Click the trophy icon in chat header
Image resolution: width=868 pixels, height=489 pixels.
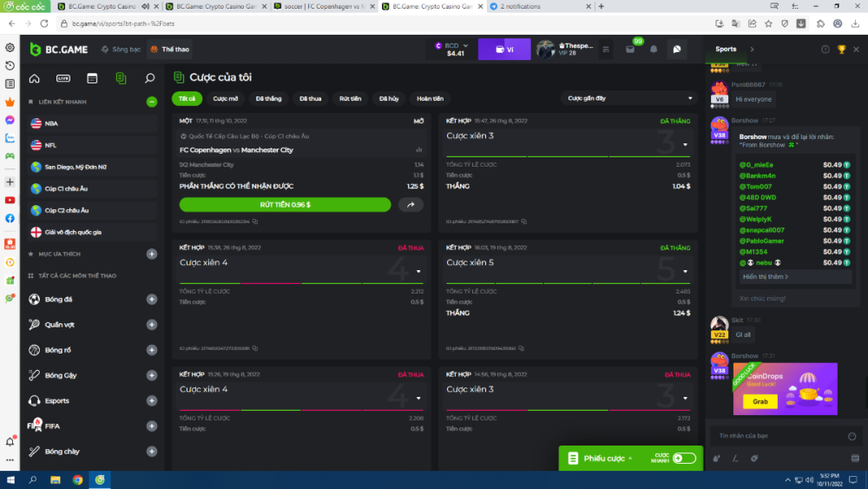coord(841,50)
